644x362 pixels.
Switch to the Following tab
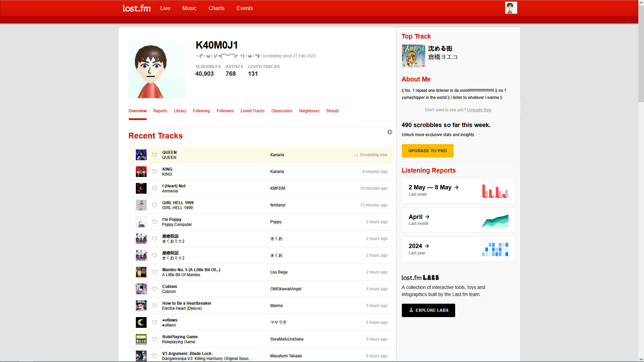pyautogui.click(x=201, y=111)
